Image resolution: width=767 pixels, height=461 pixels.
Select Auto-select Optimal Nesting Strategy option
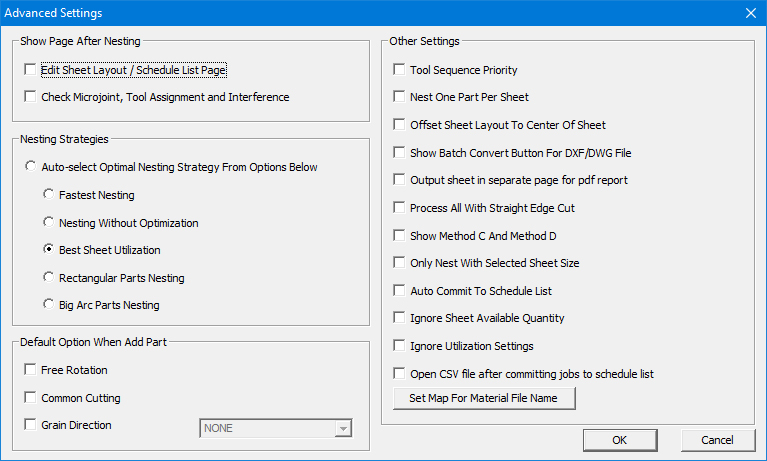[31, 167]
